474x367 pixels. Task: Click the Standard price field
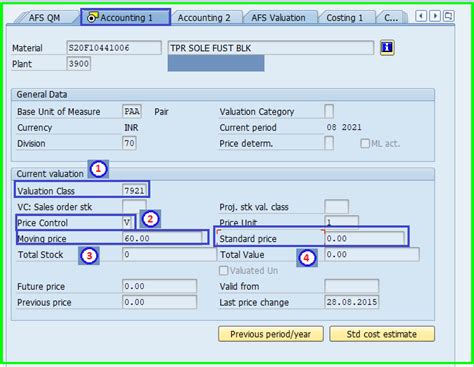[x=364, y=238]
